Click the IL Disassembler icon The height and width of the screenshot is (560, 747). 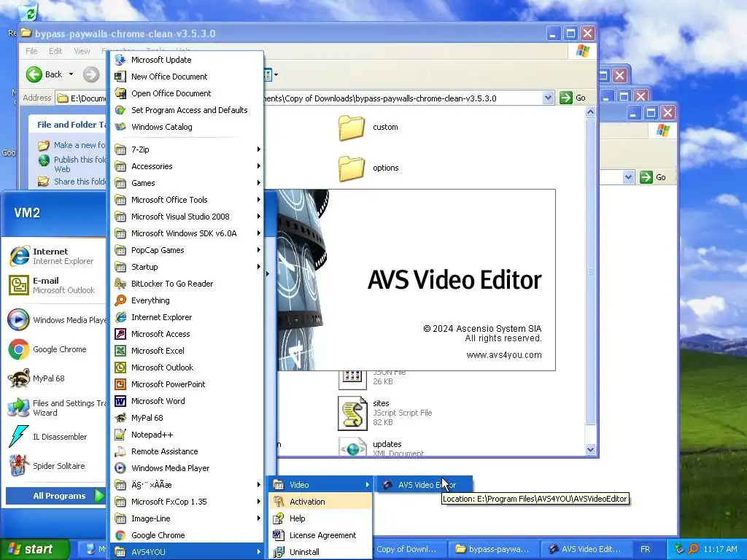(19, 436)
